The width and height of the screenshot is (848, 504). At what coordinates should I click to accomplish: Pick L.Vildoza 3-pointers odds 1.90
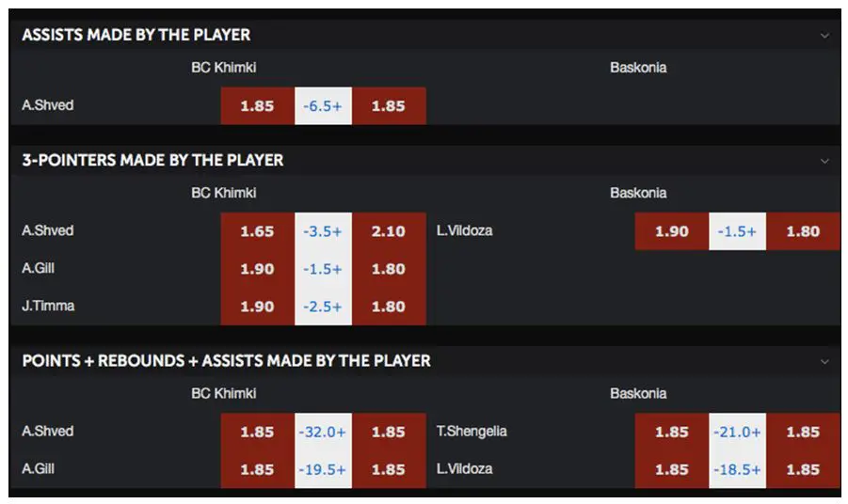coord(672,231)
